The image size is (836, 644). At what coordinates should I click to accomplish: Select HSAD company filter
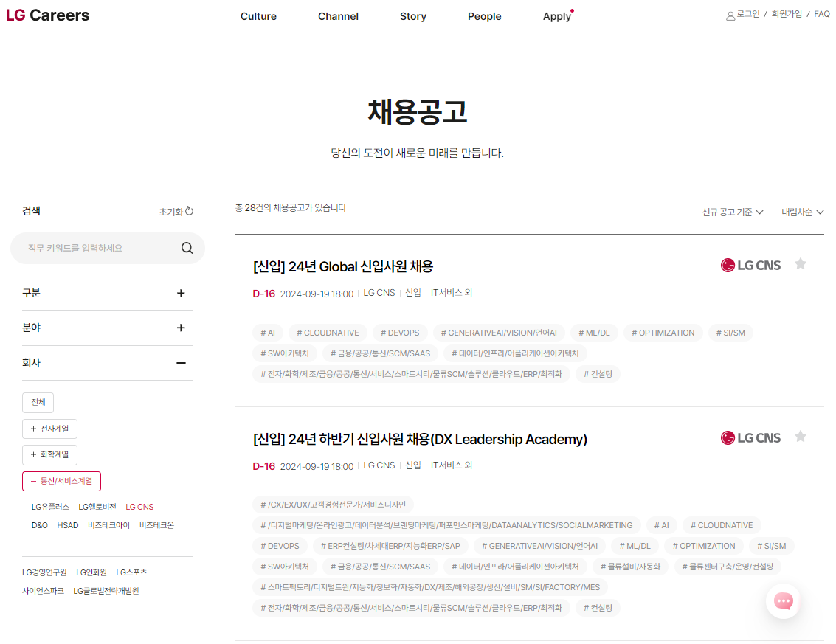(x=68, y=526)
